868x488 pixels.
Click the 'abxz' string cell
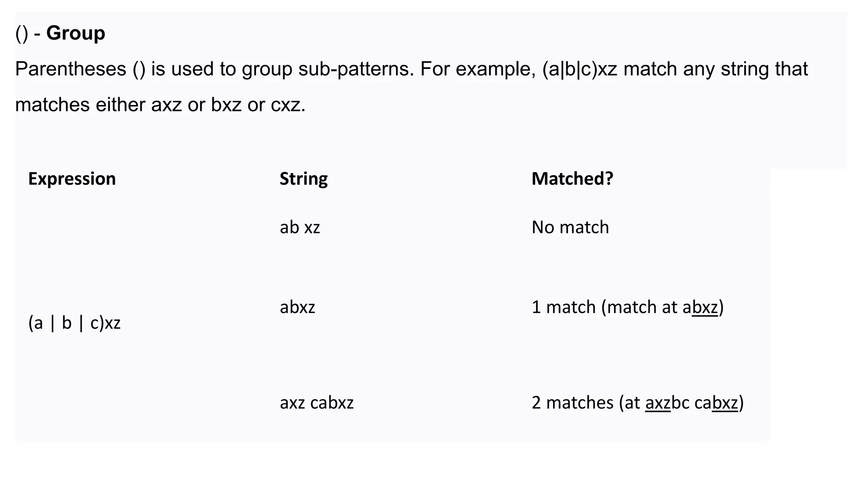pos(298,307)
